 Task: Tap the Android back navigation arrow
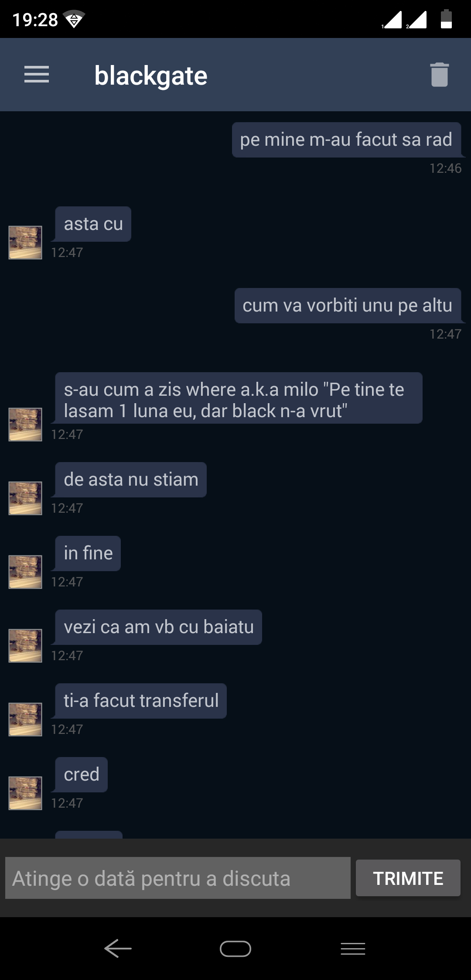pos(118,949)
